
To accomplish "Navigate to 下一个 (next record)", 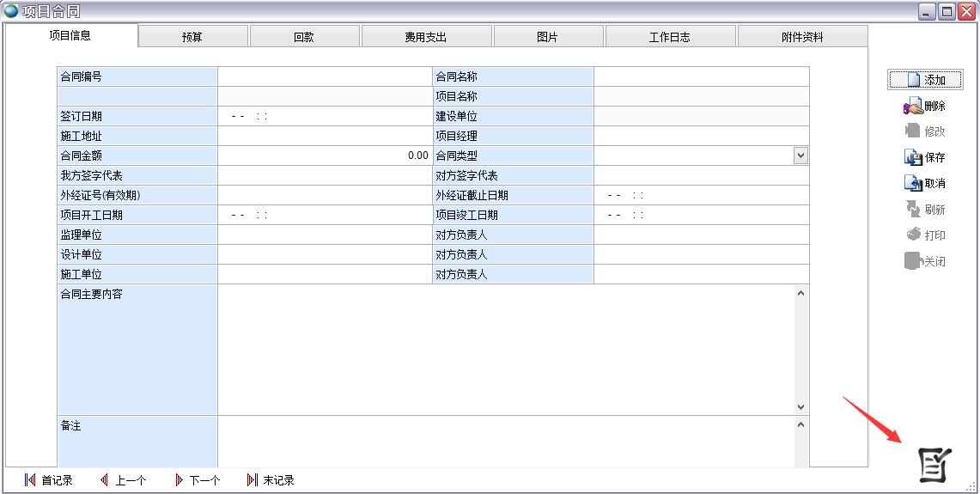I will click(x=197, y=480).
